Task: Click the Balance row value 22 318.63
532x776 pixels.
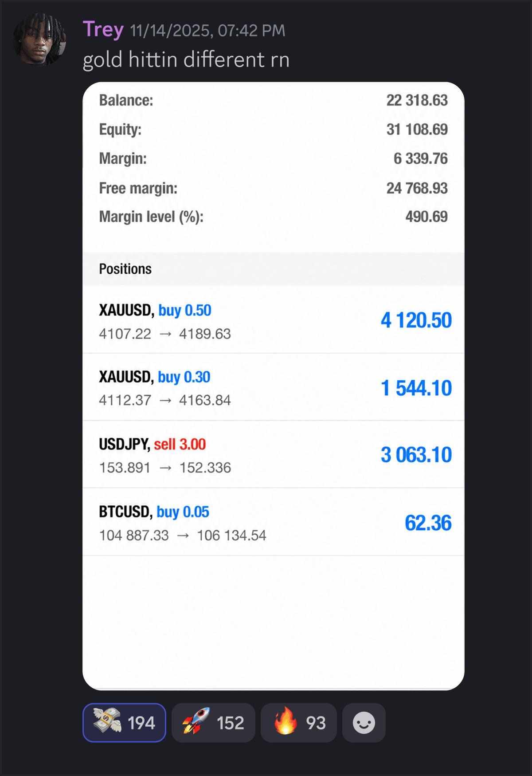Action: (417, 100)
